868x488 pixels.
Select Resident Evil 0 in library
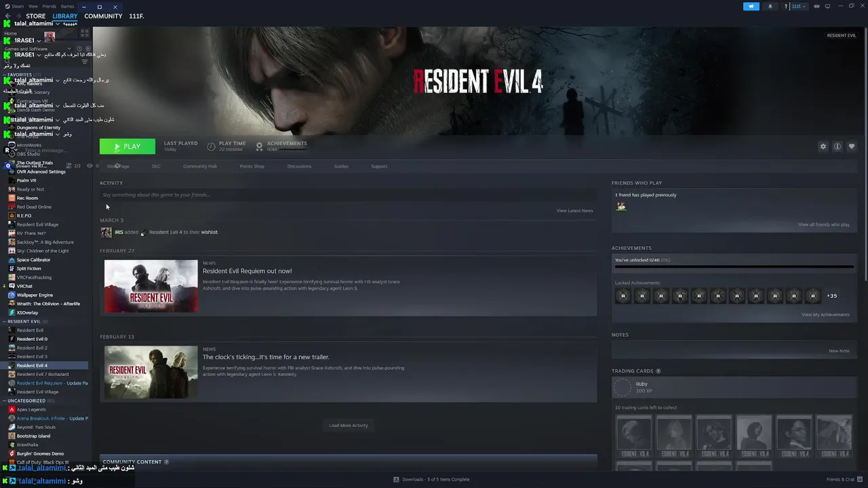[32, 339]
